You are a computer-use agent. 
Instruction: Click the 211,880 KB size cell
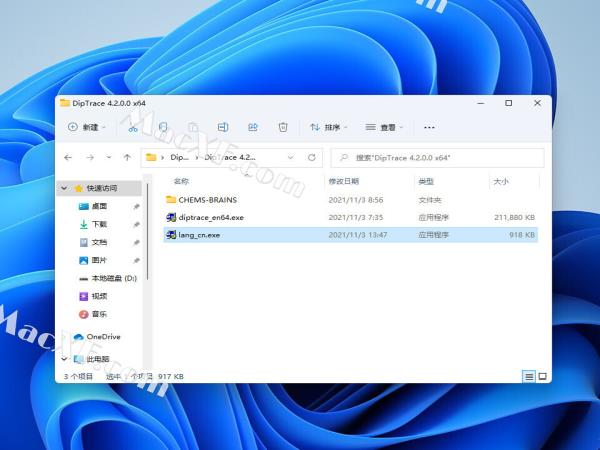[514, 217]
